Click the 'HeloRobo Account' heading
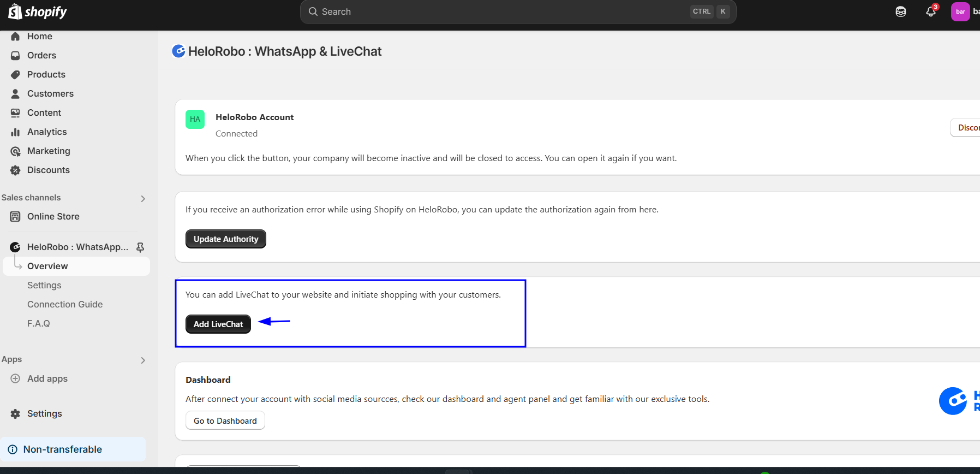Image resolution: width=980 pixels, height=474 pixels. pos(254,117)
